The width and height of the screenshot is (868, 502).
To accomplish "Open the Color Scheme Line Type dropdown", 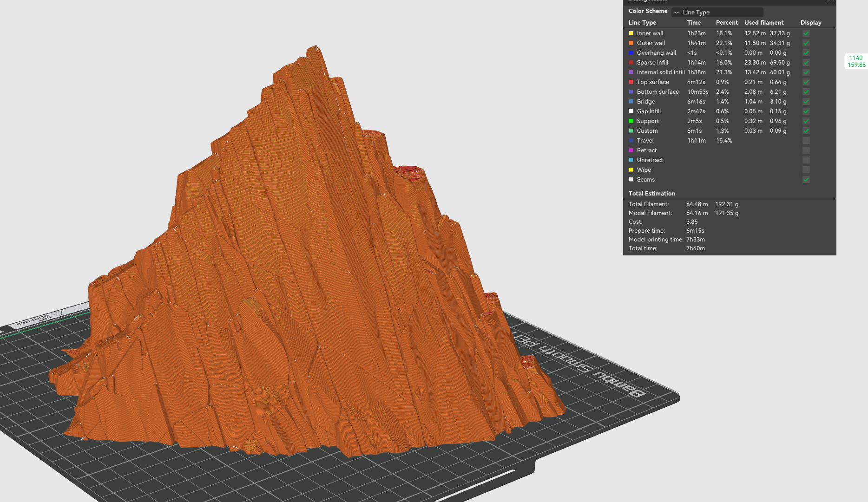I will (x=717, y=13).
